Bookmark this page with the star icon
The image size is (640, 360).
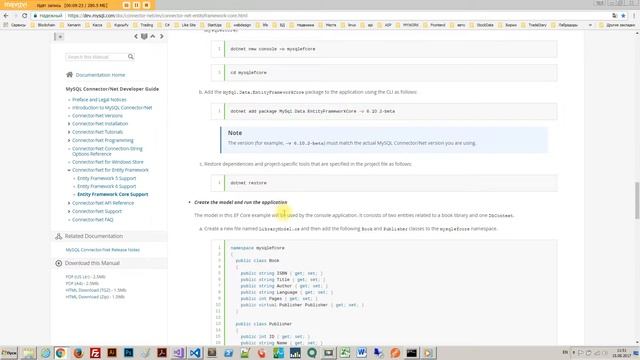623,16
